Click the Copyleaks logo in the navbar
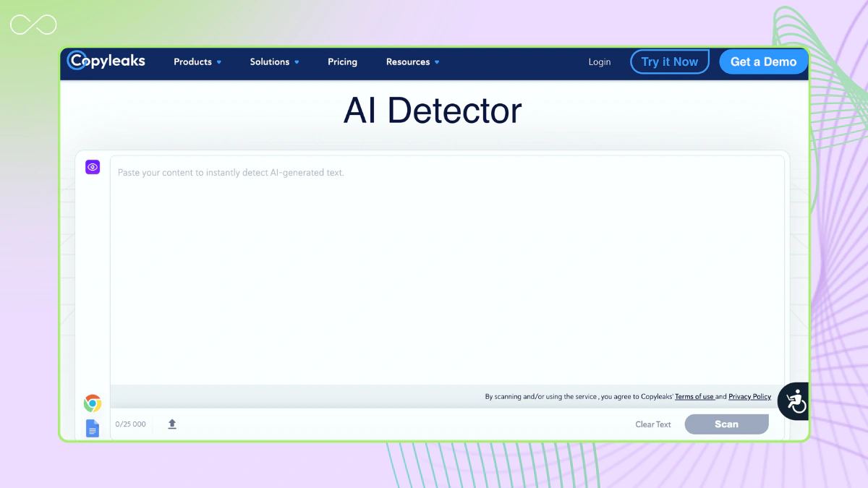This screenshot has height=488, width=868. coord(106,61)
